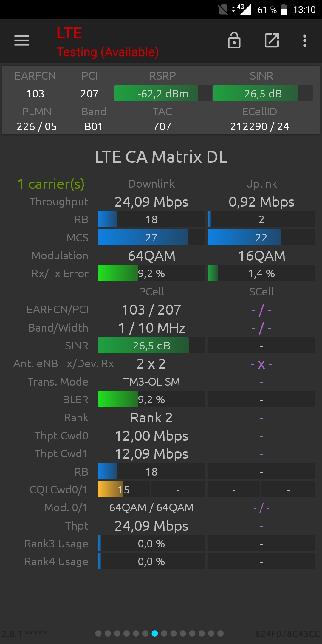Jump to the first page indicator dot
The image size is (322, 644).
98,633
